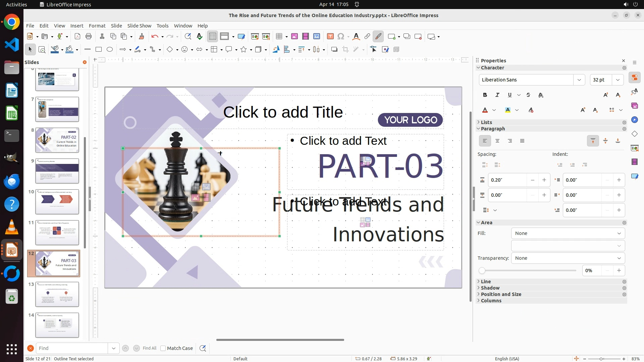Toggle Italic in Character panel
This screenshot has width=644, height=362.
click(497, 95)
